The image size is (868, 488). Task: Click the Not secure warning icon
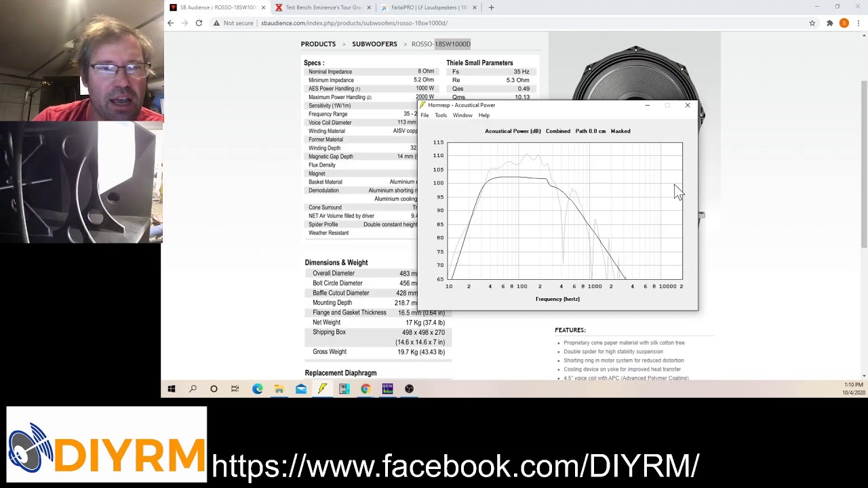[216, 23]
